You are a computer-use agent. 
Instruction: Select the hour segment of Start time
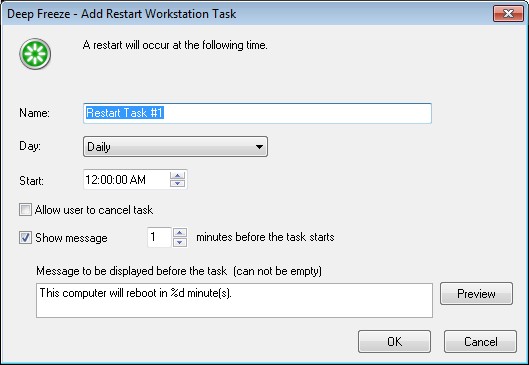pyautogui.click(x=91, y=180)
